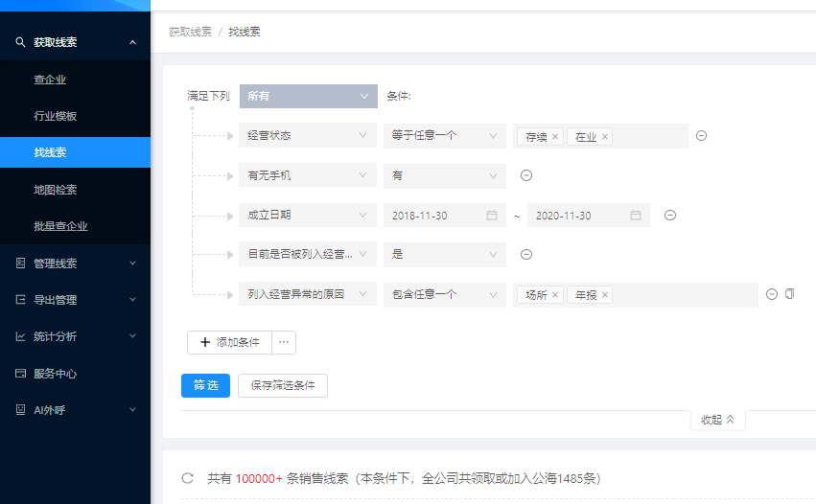
Task: Remove the 经营状态 condition row
Action: [x=701, y=136]
